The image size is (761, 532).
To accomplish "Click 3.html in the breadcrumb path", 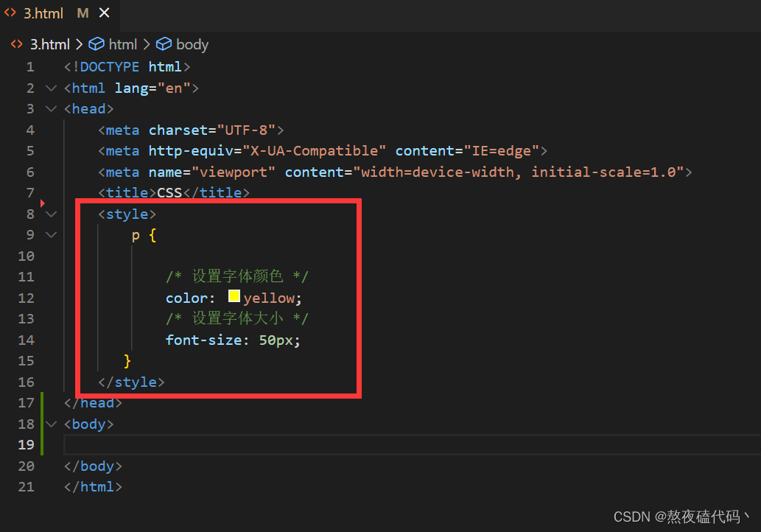I will [x=50, y=44].
